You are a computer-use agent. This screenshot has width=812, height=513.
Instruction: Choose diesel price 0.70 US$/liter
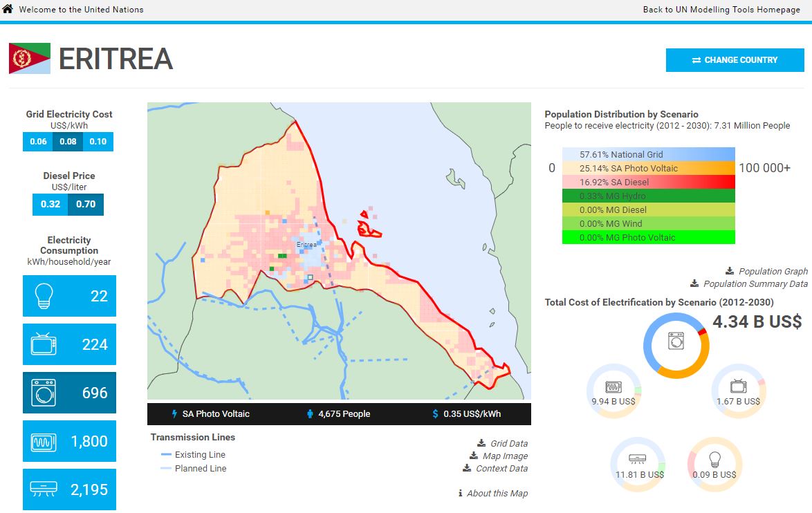[x=86, y=204]
